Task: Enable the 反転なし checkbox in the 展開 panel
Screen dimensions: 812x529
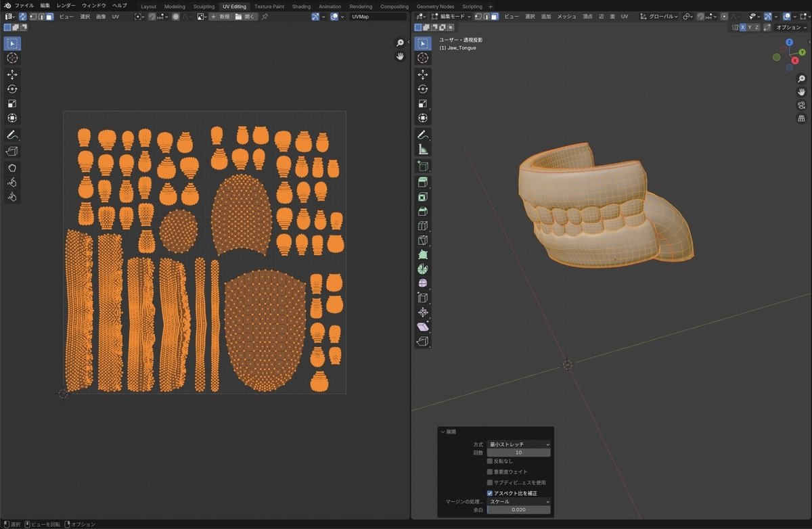Action: 490,461
